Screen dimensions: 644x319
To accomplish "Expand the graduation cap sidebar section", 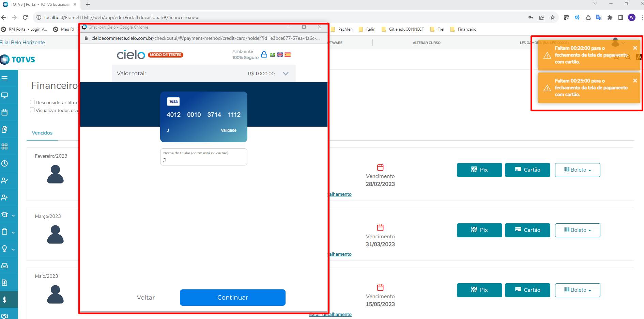I will pyautogui.click(x=8, y=215).
